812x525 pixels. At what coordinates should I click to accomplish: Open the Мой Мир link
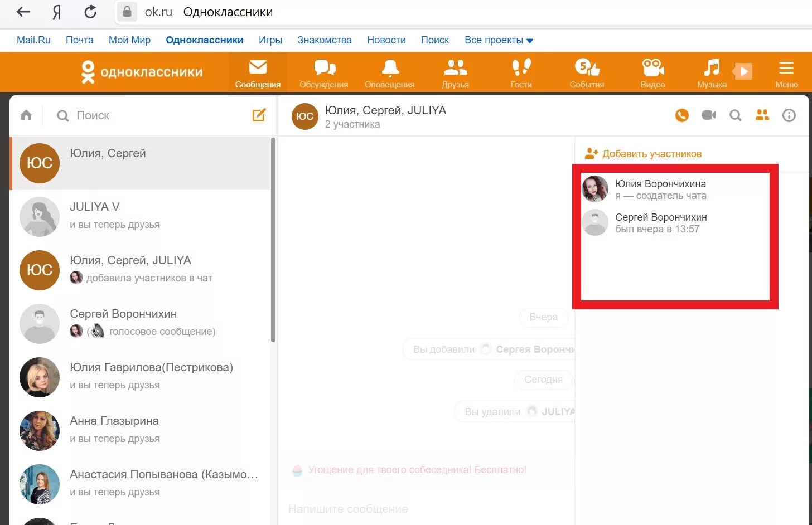(x=129, y=40)
